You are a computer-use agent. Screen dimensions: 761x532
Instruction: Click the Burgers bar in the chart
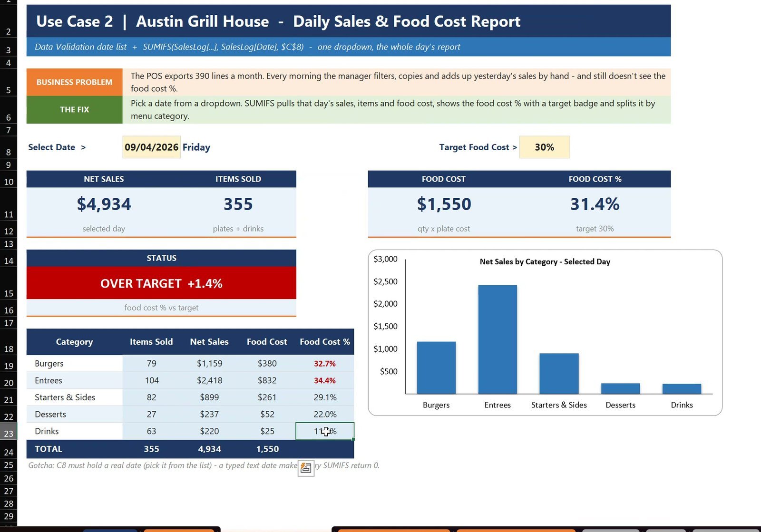tap(436, 368)
